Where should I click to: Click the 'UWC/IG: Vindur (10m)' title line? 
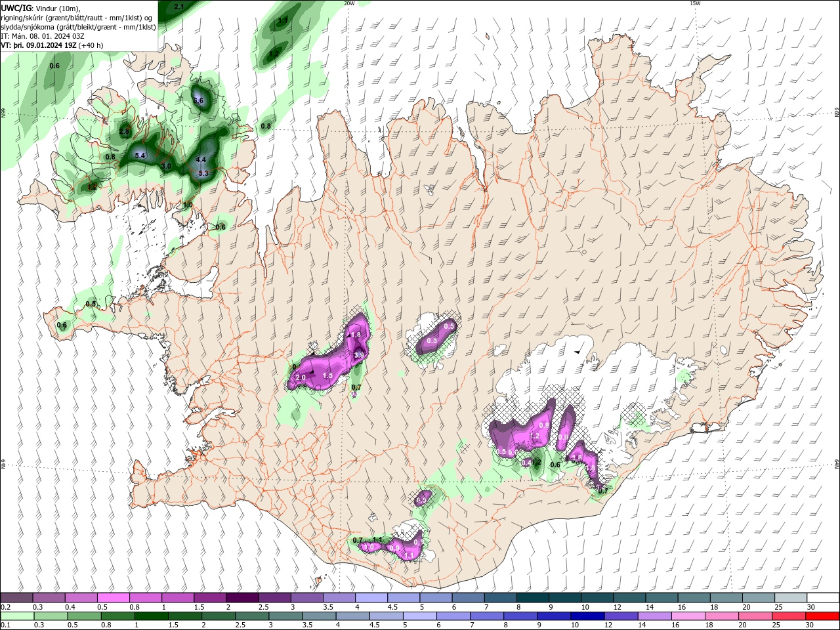[x=41, y=8]
